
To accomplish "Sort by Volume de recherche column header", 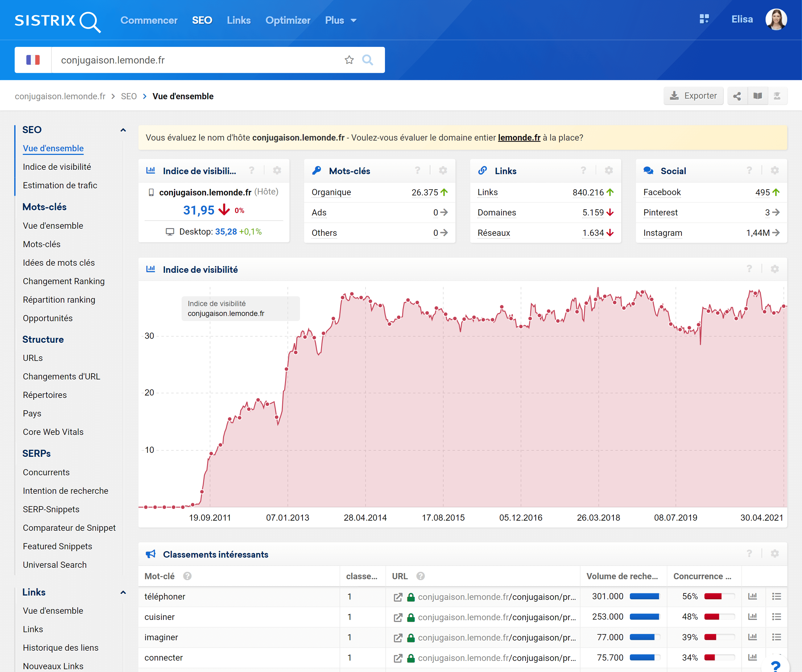I will pyautogui.click(x=622, y=576).
